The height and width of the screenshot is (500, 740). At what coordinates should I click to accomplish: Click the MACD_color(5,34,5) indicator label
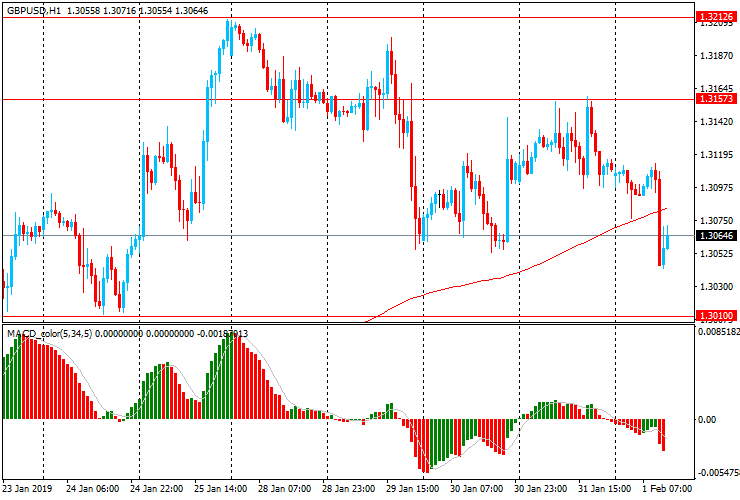click(58, 332)
